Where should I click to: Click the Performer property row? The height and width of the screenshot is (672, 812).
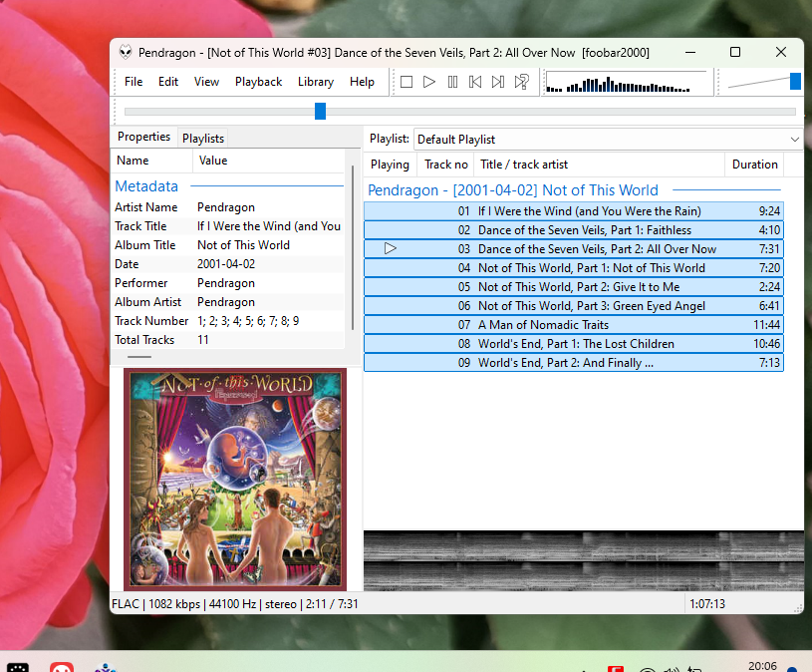pyautogui.click(x=228, y=283)
